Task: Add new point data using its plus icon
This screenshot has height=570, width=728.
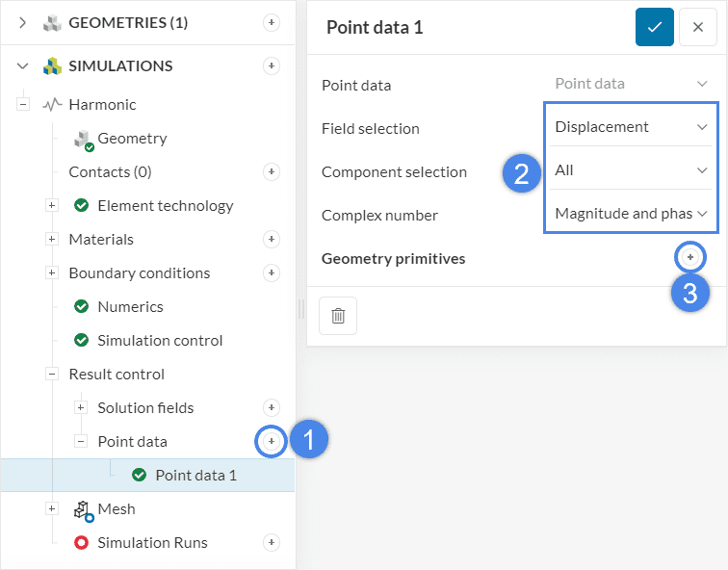Action: (272, 441)
